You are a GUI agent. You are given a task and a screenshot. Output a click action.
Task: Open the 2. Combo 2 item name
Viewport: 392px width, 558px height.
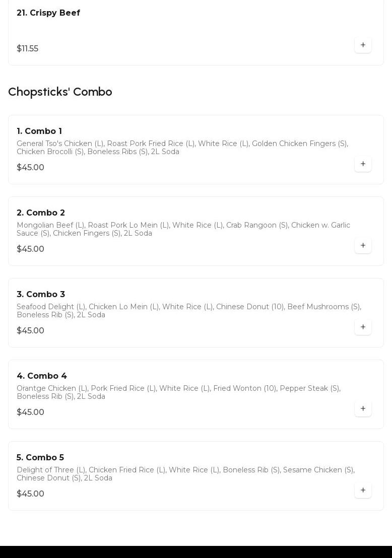[41, 213]
